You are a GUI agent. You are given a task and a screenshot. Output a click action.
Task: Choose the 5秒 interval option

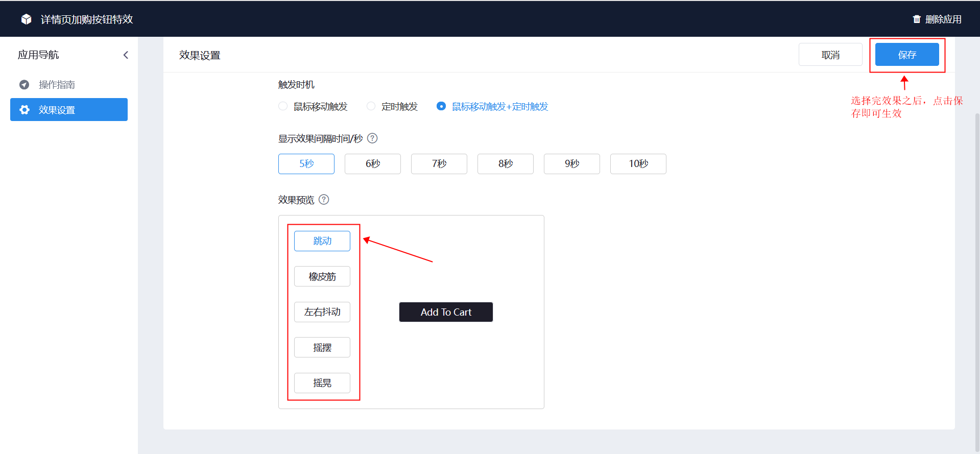coord(306,164)
